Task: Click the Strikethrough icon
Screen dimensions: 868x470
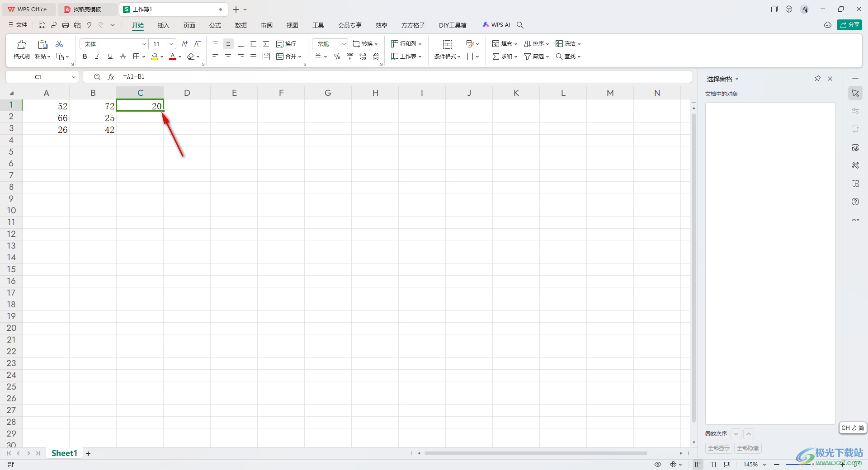Action: pos(123,56)
